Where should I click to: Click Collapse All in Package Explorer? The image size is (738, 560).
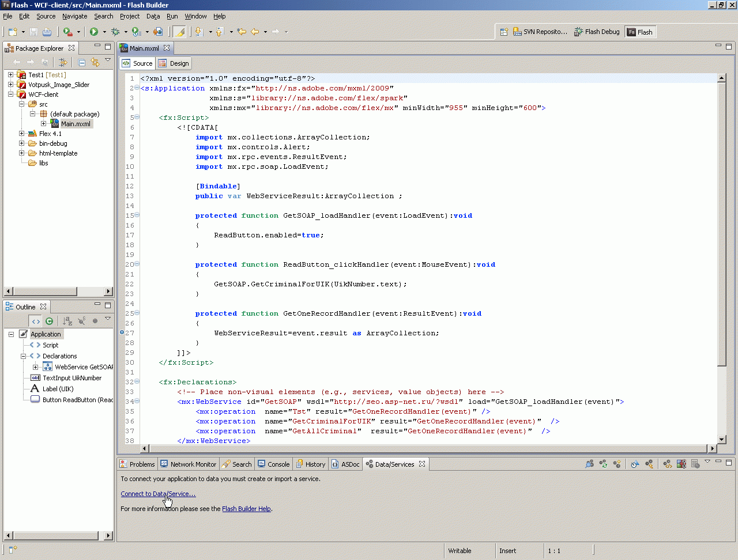[x=82, y=62]
